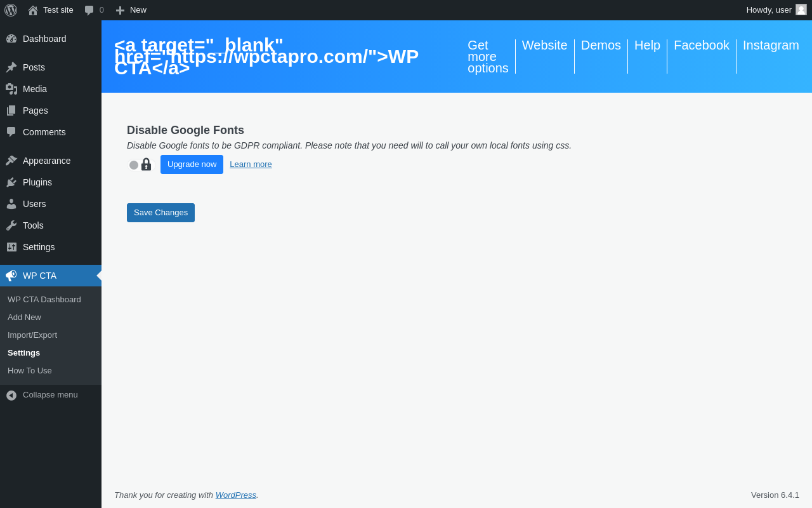Click the WordPress footer link
Image resolution: width=812 pixels, height=508 pixels.
pyautogui.click(x=236, y=495)
